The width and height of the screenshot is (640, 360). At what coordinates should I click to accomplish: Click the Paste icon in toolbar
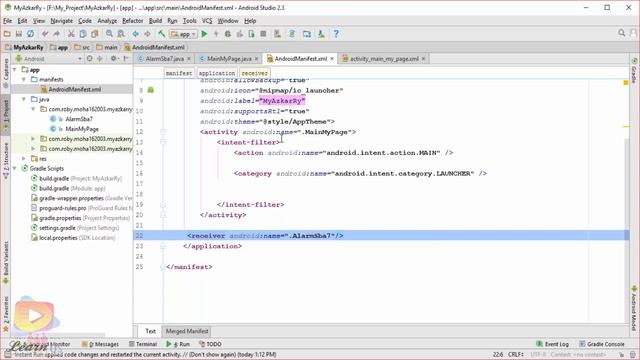coord(95,34)
